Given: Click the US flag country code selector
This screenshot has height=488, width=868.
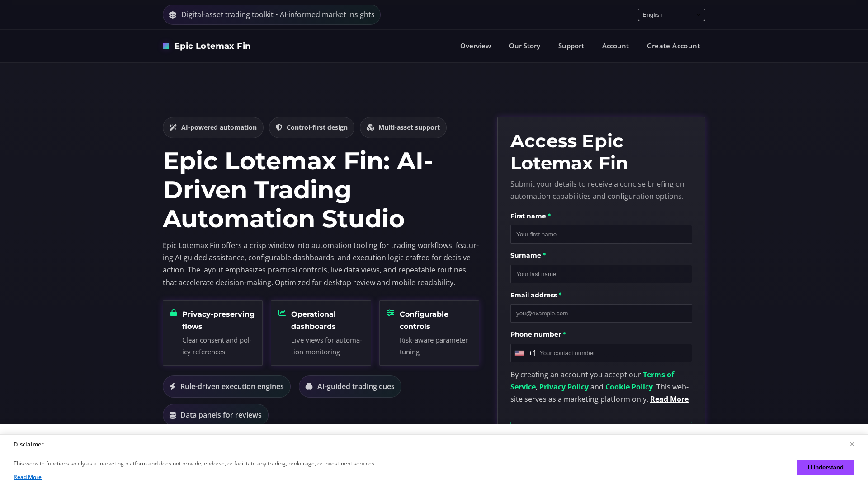Looking at the screenshot, I should point(519,353).
